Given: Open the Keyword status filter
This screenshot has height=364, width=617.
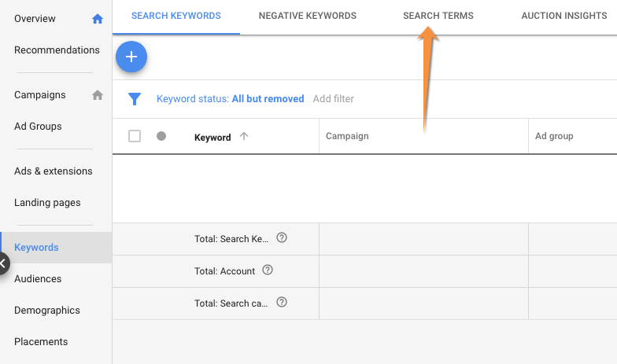Looking at the screenshot, I should [230, 99].
